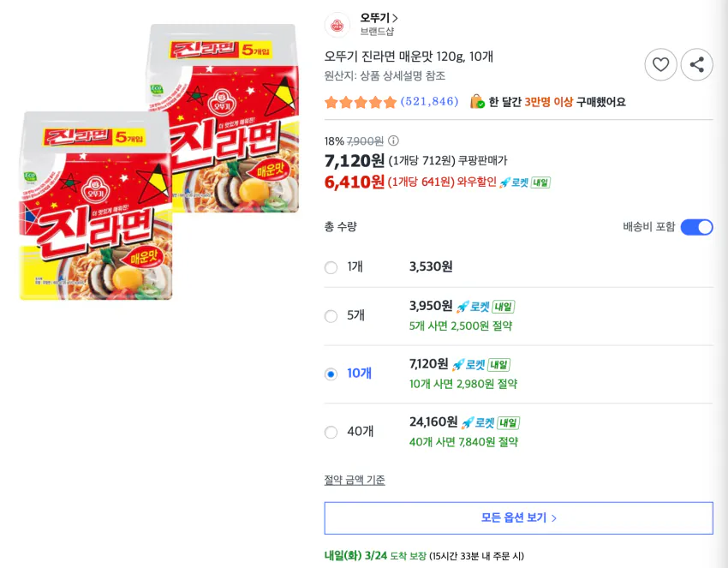The width and height of the screenshot is (728, 568).
Task: Click the 절약 금액 기준 link
Action: (355, 480)
